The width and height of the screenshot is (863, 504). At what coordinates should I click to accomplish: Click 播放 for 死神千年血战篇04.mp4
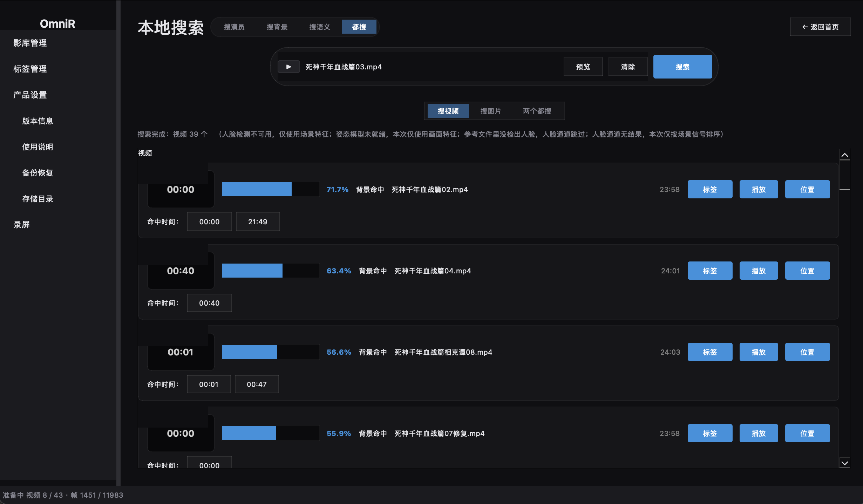[759, 271]
